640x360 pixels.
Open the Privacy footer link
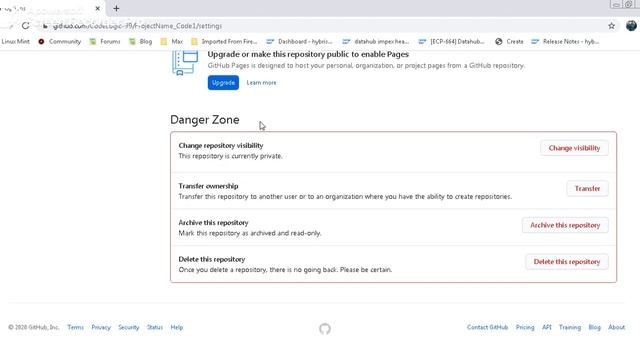[x=101, y=327]
